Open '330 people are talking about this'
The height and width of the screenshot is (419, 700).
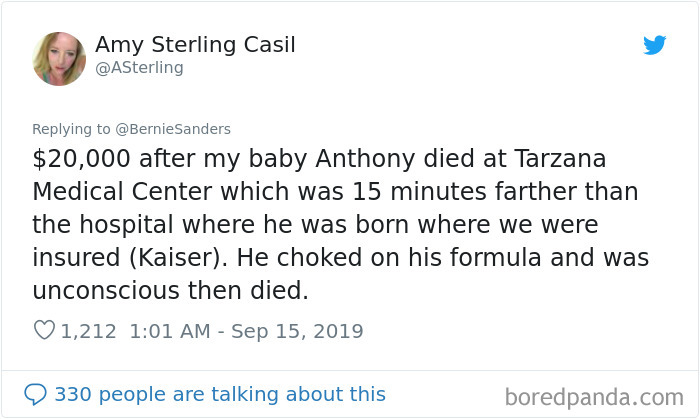[x=219, y=394]
